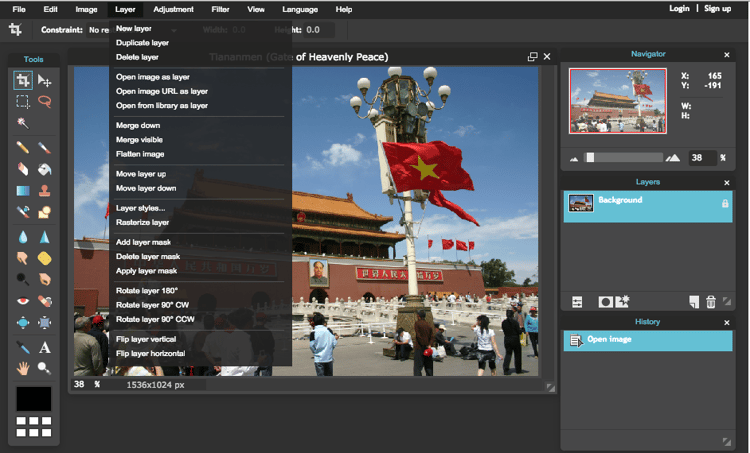Add layer mask icon in Layers panel
The image size is (750, 453).
point(604,301)
